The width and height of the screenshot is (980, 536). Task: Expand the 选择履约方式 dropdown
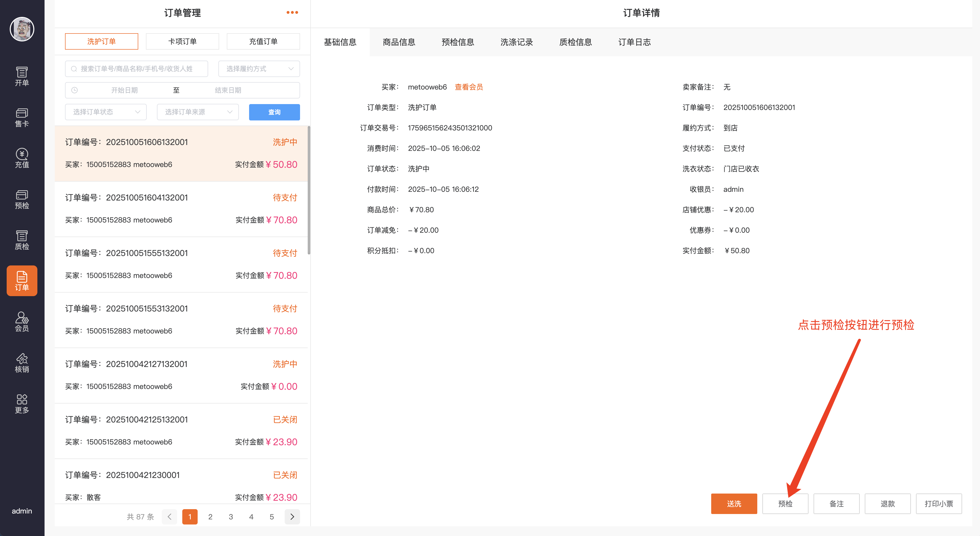click(259, 69)
